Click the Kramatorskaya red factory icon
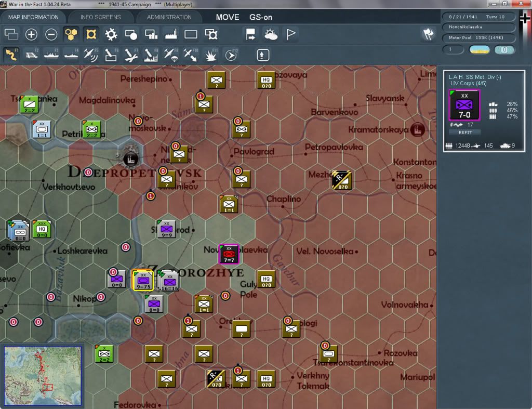 click(x=417, y=129)
